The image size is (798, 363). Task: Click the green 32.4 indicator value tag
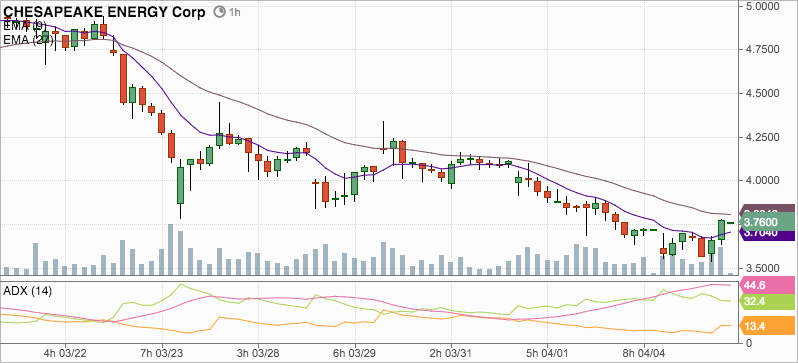pos(767,302)
